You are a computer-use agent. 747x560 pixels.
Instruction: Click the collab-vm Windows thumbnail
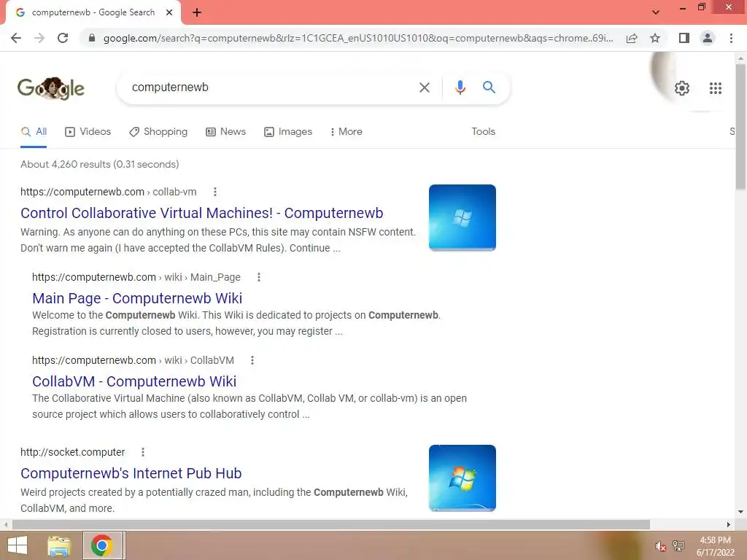(462, 217)
